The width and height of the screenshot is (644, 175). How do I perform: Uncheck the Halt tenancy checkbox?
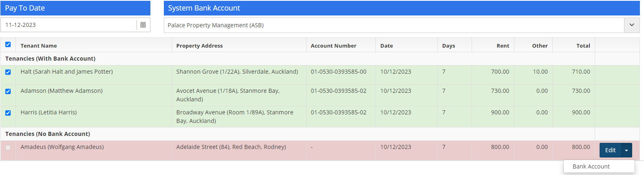[8, 72]
